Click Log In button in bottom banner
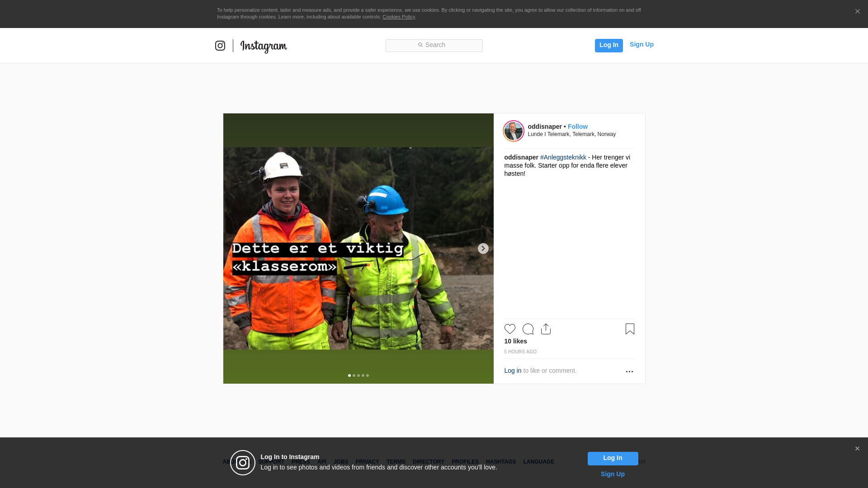Screen dimensions: 868x488 click(x=613, y=459)
